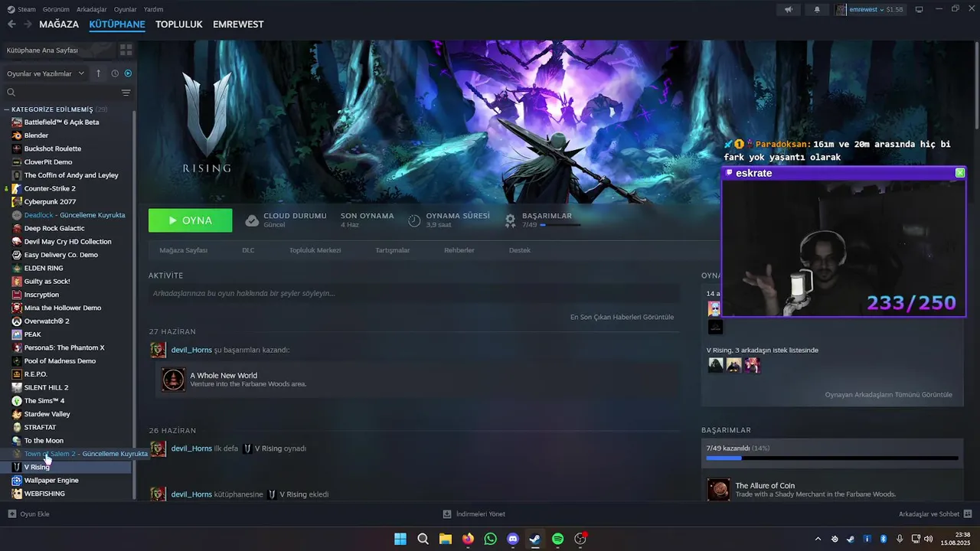Click the Counter-Strike 2 icon

[17, 188]
